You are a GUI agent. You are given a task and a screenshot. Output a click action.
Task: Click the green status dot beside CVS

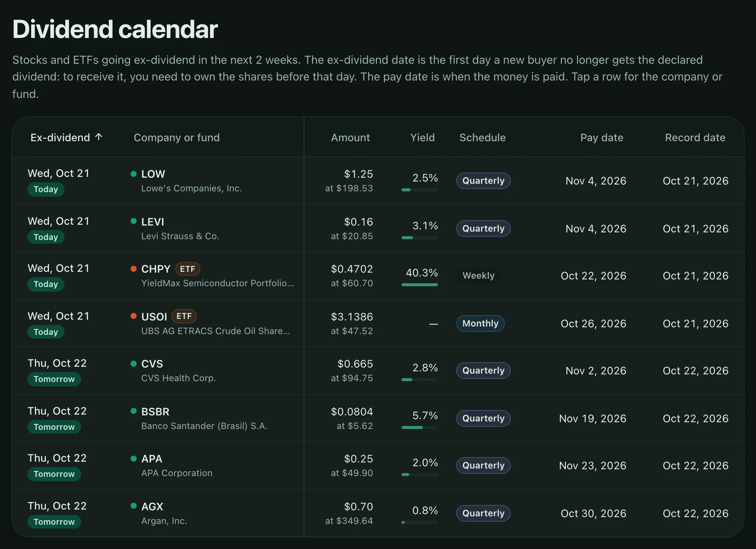[x=134, y=364]
